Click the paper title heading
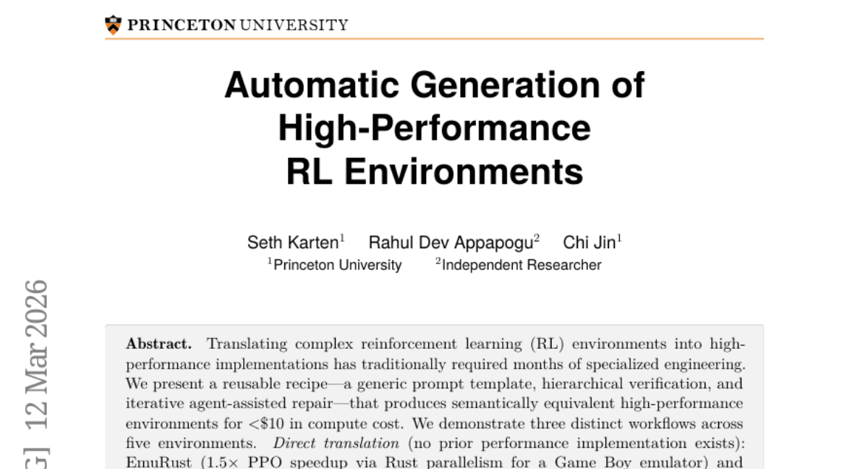 click(434, 128)
